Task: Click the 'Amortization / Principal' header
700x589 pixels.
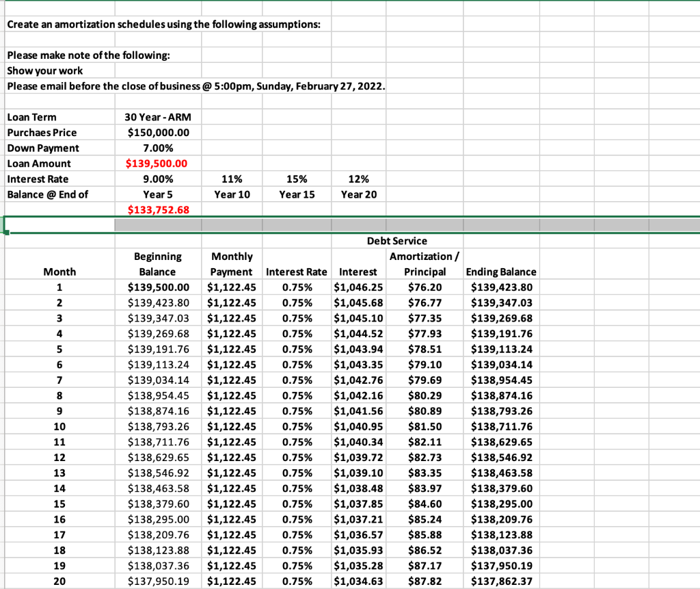Action: tap(424, 264)
